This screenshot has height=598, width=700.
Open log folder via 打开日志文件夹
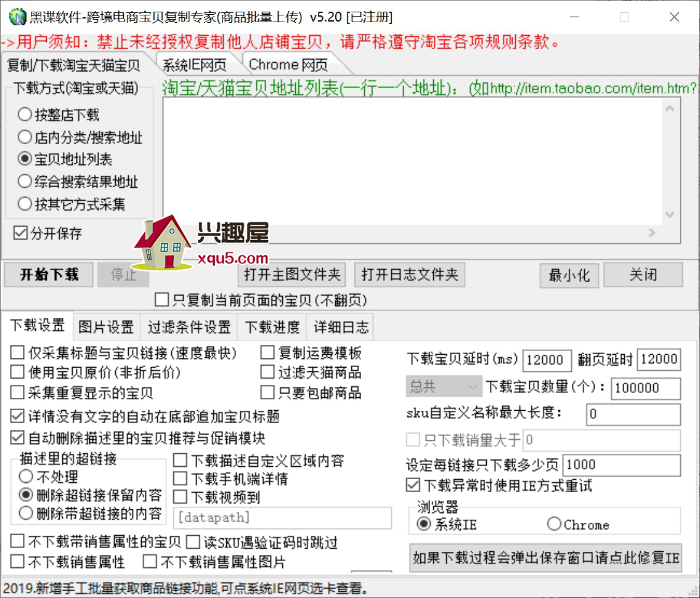click(410, 275)
